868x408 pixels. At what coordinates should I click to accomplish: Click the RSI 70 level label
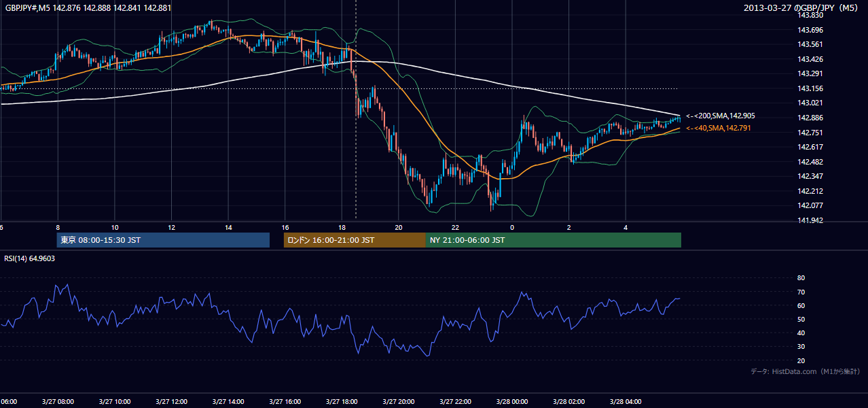(x=801, y=292)
